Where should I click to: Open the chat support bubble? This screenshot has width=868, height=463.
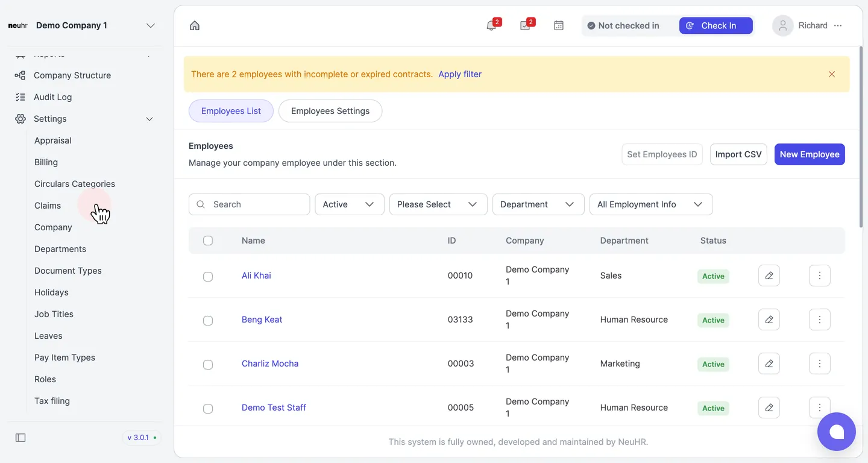[837, 432]
